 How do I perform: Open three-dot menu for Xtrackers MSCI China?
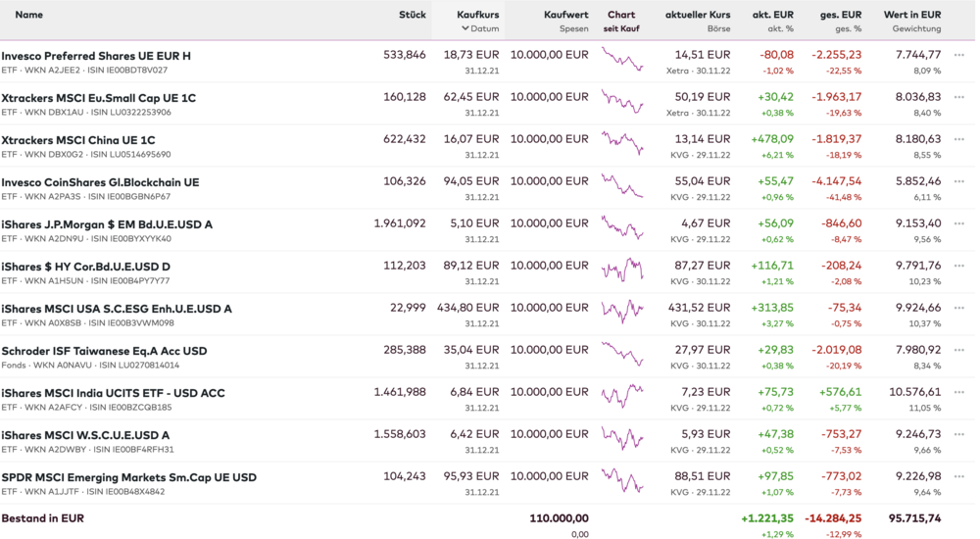coord(958,140)
